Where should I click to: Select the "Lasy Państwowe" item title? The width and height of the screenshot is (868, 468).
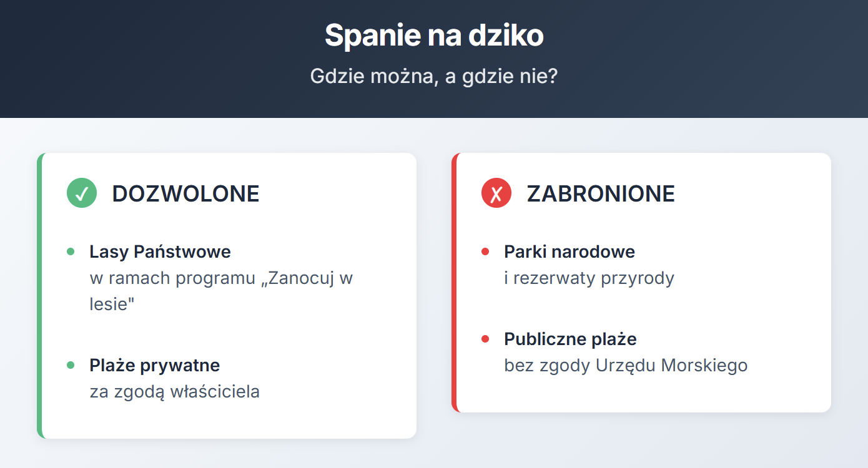point(160,251)
